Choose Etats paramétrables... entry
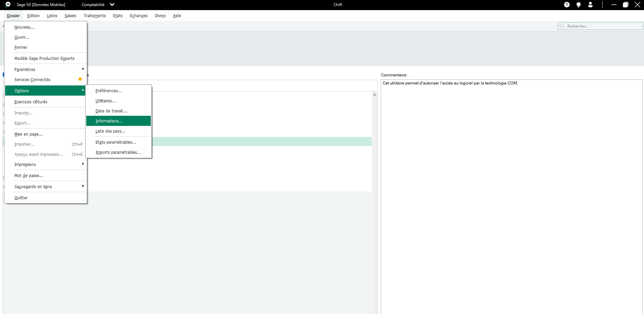Image resolution: width=644 pixels, height=314 pixels. click(118, 142)
